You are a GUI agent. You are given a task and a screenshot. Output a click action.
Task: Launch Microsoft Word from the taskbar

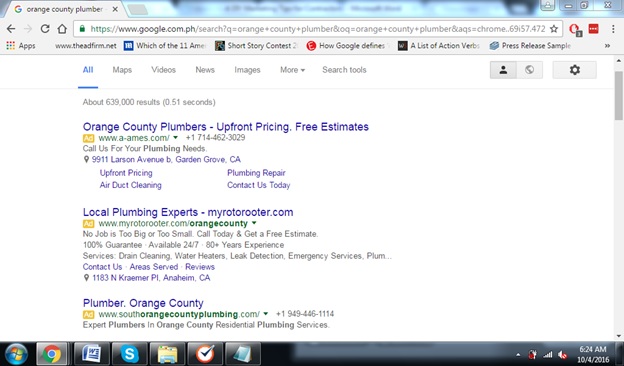pos(92,353)
